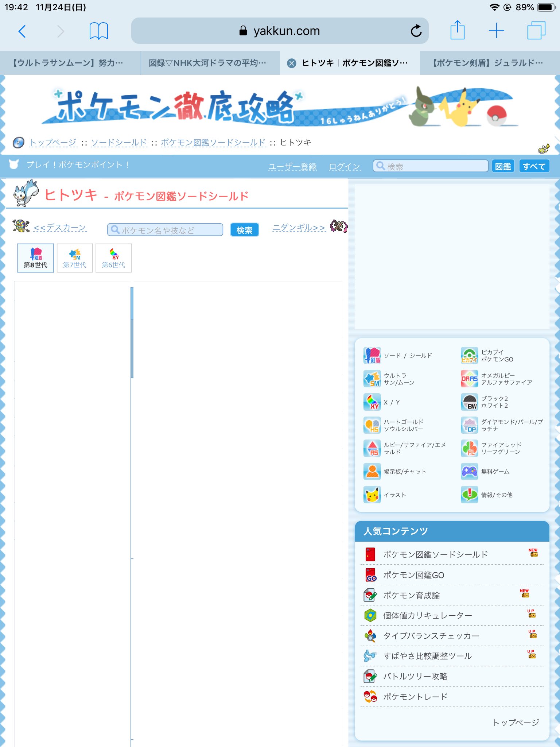Open ポケモン図鑑ソードシールド breadcrumb link
The width and height of the screenshot is (560, 747).
point(213,143)
